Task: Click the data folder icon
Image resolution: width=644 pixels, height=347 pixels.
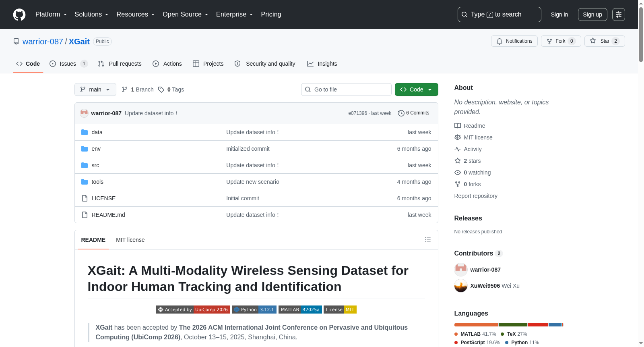Action: (x=85, y=132)
